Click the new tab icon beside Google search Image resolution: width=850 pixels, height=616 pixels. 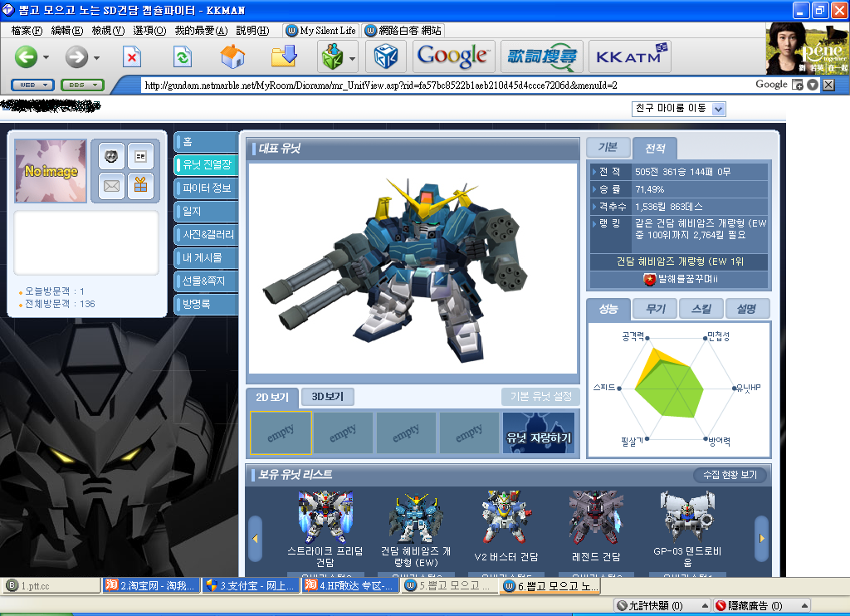point(798,85)
